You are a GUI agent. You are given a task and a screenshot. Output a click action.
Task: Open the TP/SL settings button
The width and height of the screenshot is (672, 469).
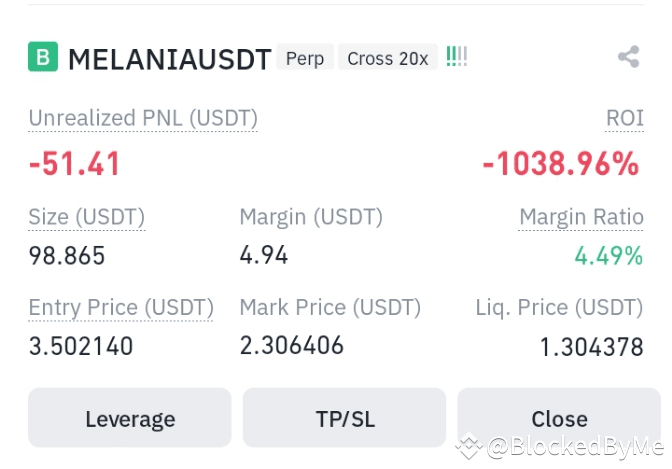tap(344, 419)
